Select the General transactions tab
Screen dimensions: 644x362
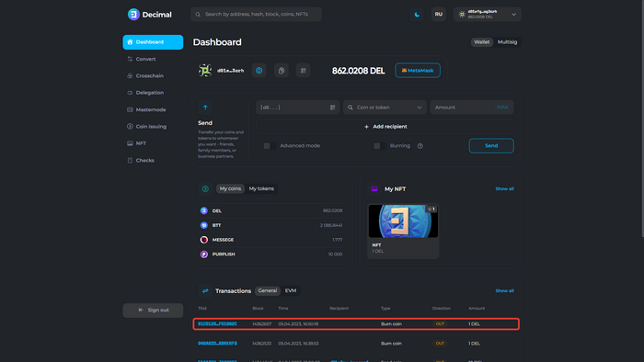point(268,290)
